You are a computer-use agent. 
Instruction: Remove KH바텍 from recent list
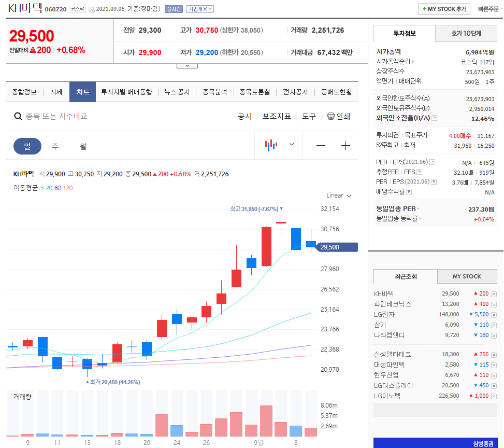(x=494, y=294)
